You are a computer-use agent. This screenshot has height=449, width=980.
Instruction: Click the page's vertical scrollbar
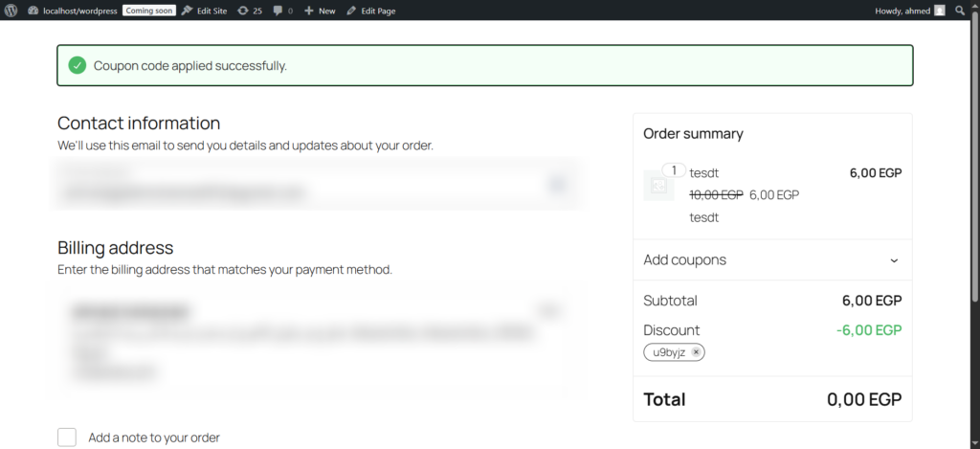click(x=974, y=191)
